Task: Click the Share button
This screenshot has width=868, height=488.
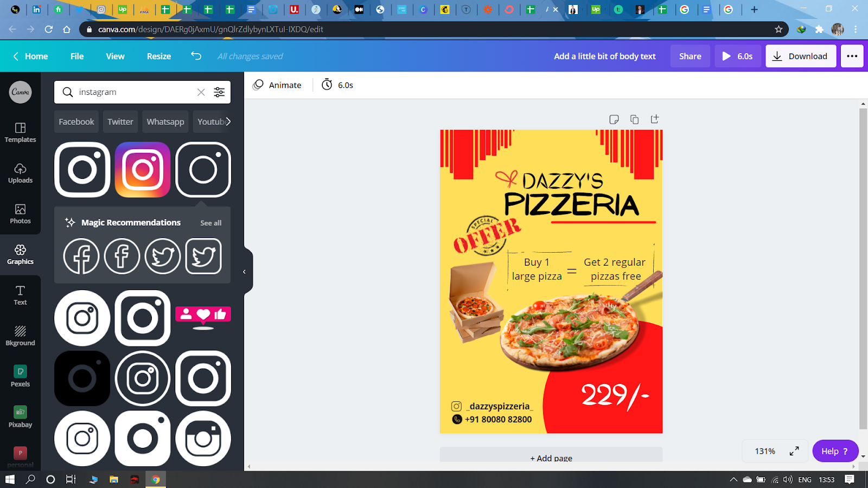Action: tap(690, 56)
